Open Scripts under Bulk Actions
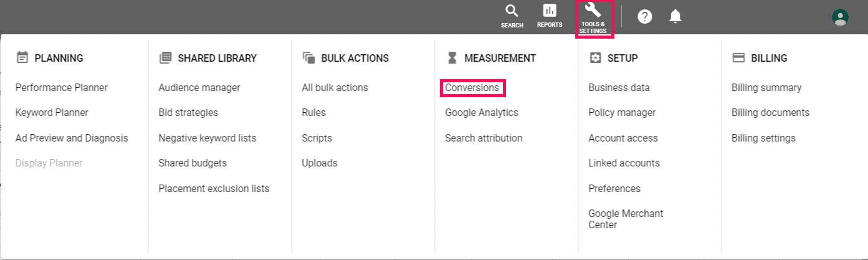Screen dimensions: 868x260 tap(317, 138)
